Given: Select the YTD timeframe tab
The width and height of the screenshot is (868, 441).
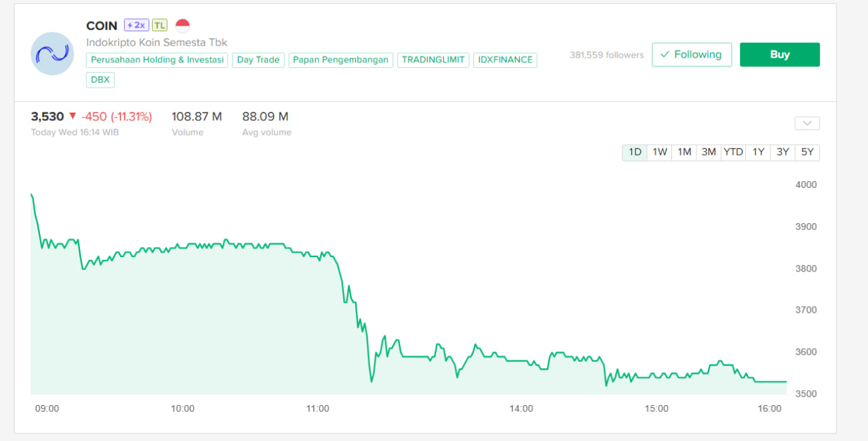Looking at the screenshot, I should (733, 152).
